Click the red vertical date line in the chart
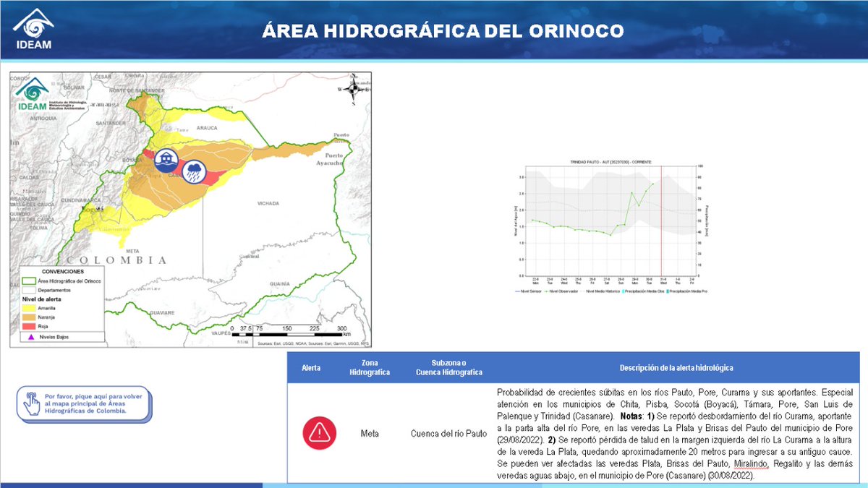Screen dimensions: 868x488 tap(662, 221)
